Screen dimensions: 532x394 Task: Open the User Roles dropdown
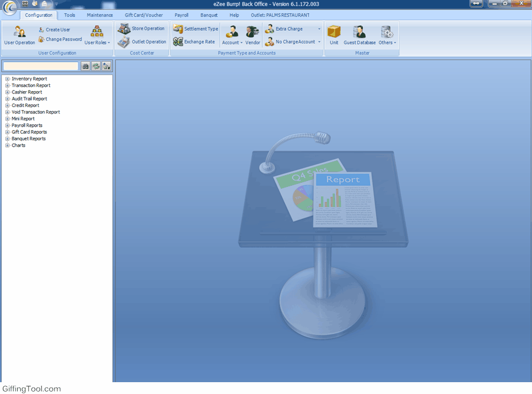(97, 35)
